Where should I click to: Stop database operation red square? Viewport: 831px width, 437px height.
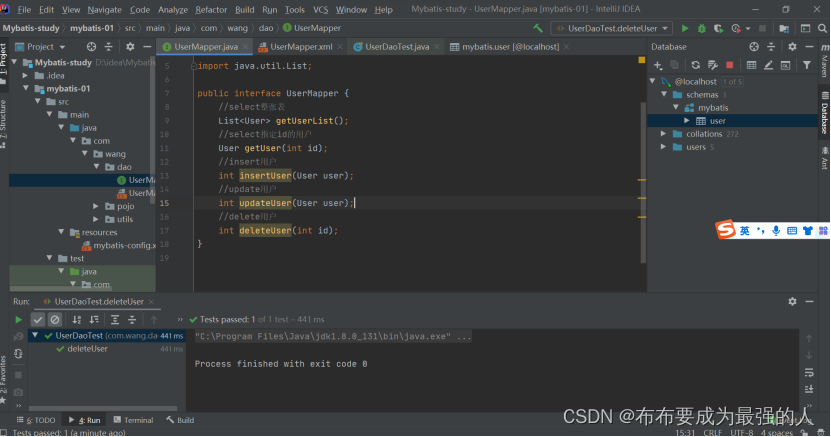point(730,65)
